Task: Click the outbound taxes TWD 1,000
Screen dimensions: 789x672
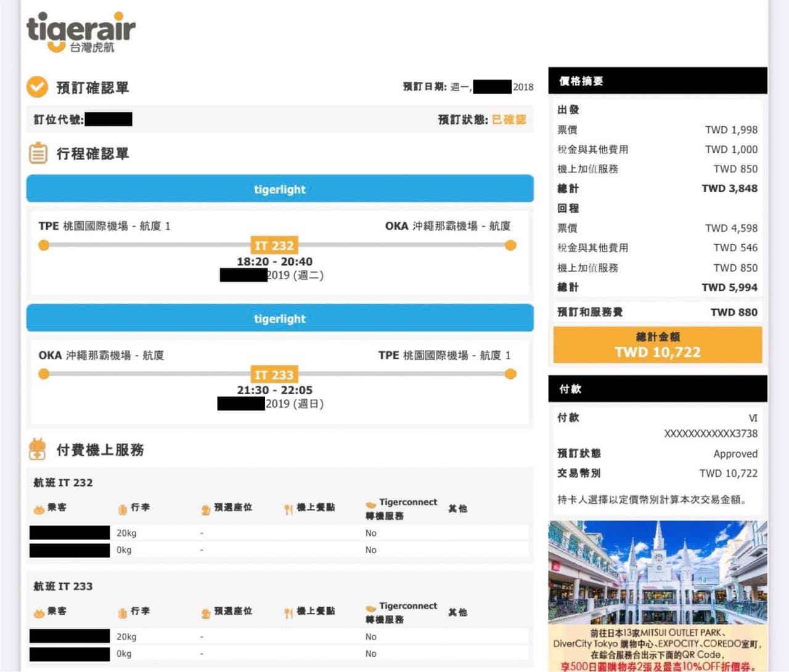Action: point(731,149)
